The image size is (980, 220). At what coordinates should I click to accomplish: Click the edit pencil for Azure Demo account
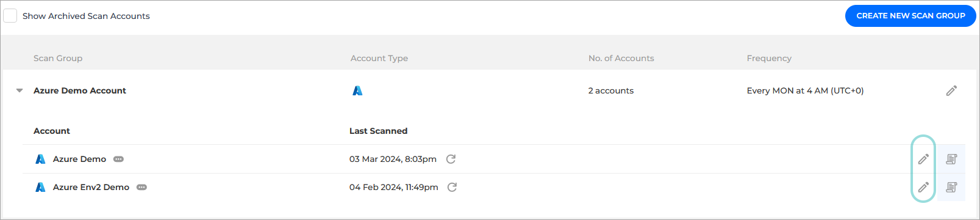[x=923, y=159]
